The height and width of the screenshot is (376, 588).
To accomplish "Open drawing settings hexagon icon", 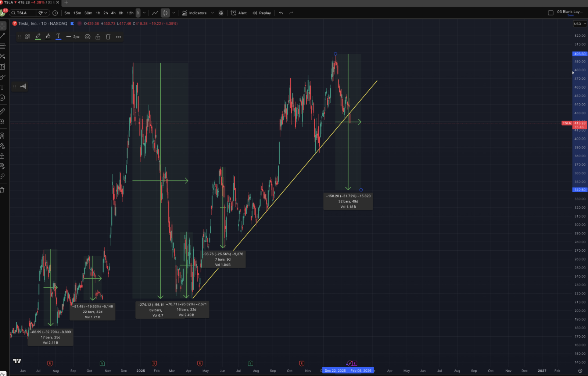I will point(87,37).
